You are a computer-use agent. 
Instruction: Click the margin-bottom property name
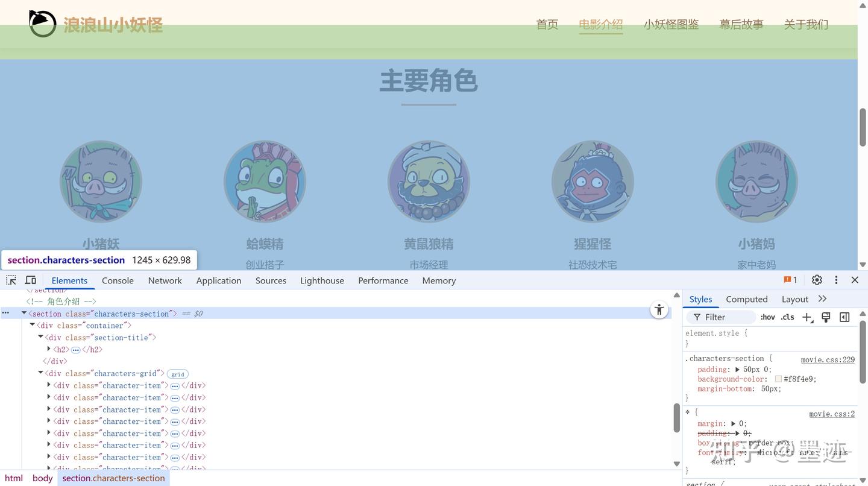point(725,389)
